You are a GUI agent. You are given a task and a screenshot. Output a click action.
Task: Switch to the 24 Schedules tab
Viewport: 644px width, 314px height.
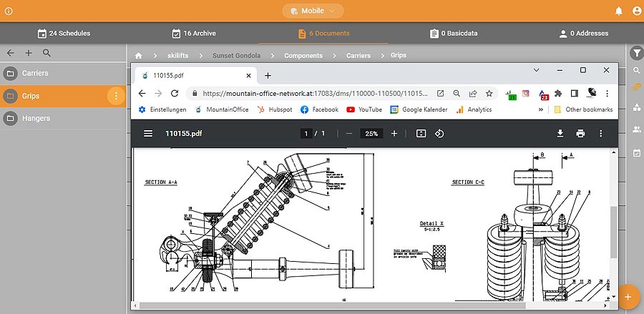click(63, 33)
